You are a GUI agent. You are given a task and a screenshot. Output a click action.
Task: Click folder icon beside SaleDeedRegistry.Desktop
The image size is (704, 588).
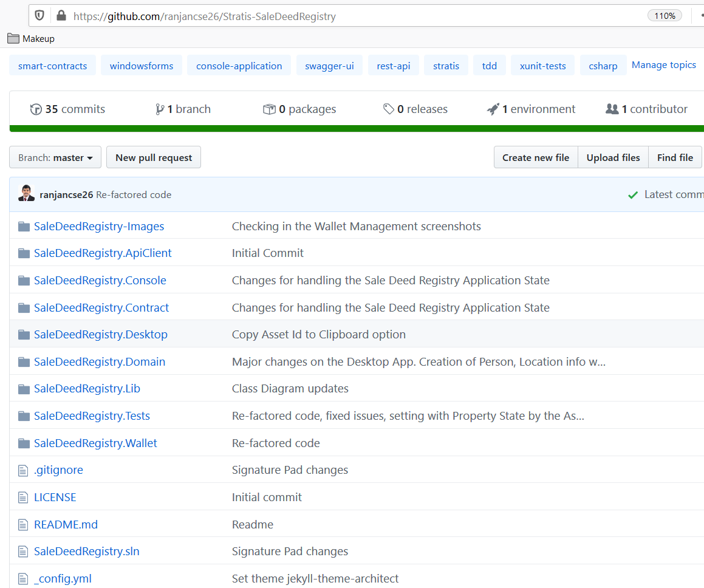click(x=24, y=335)
